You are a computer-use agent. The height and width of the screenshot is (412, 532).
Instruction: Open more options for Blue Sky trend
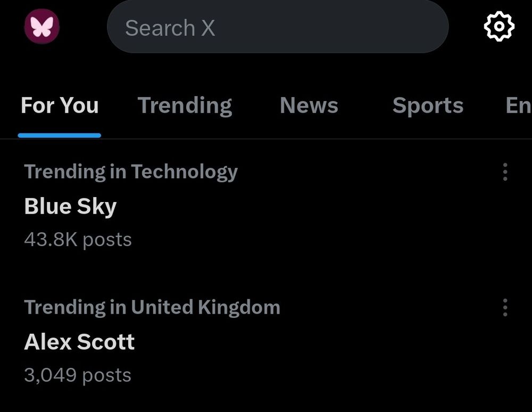[x=504, y=172]
